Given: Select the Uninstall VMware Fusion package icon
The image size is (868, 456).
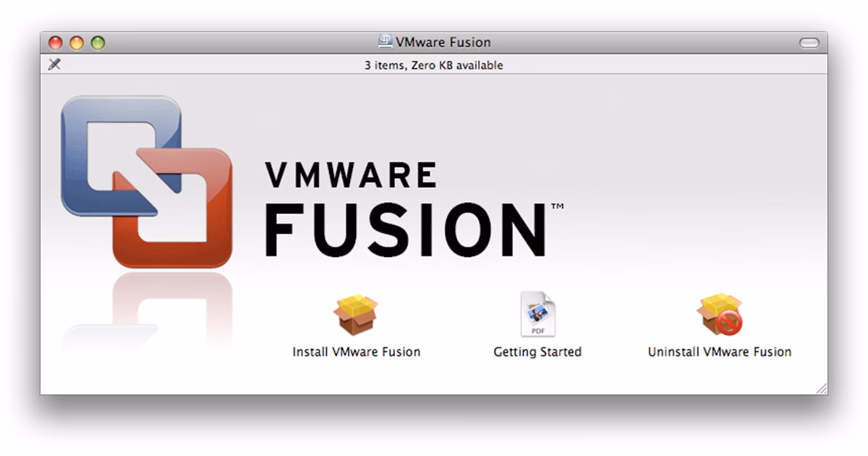Looking at the screenshot, I should tap(720, 316).
